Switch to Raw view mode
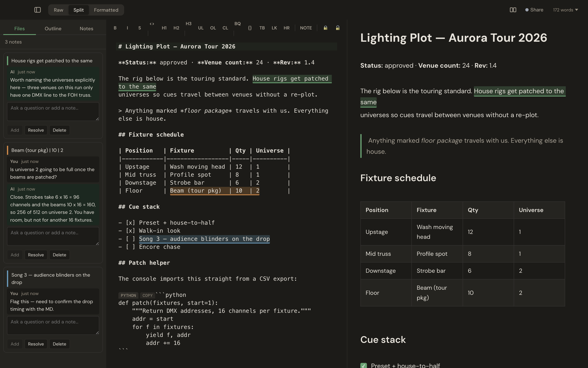The width and height of the screenshot is (588, 368). 58,10
